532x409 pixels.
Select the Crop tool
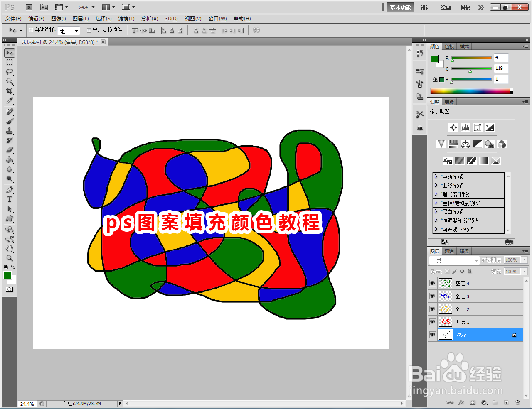pos(10,91)
